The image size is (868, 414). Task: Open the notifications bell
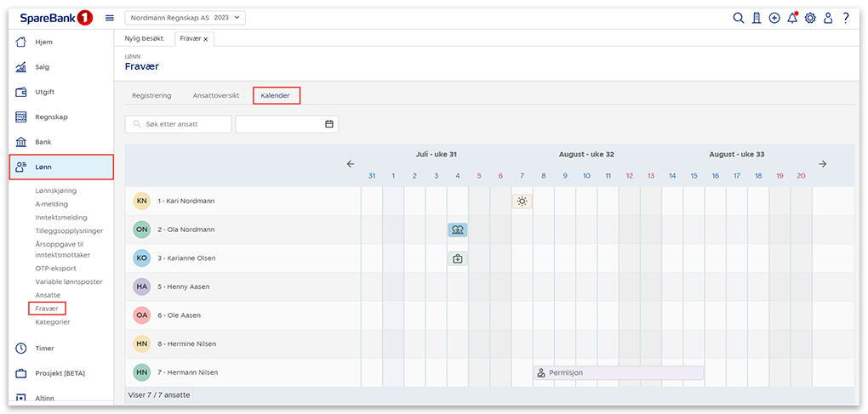(x=791, y=18)
